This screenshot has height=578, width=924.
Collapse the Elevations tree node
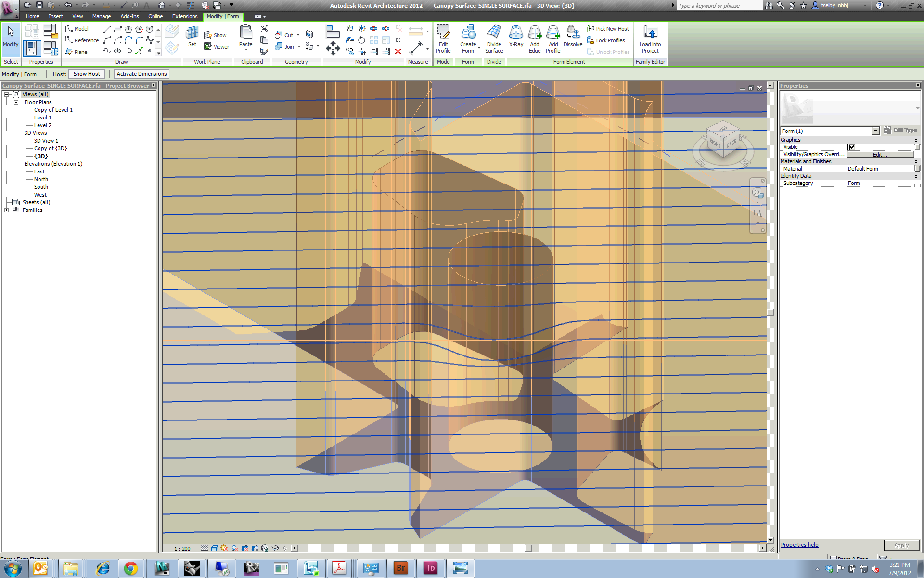coord(16,164)
